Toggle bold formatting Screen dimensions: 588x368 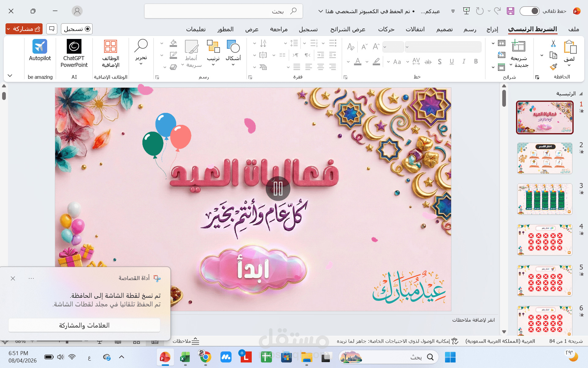(x=476, y=61)
